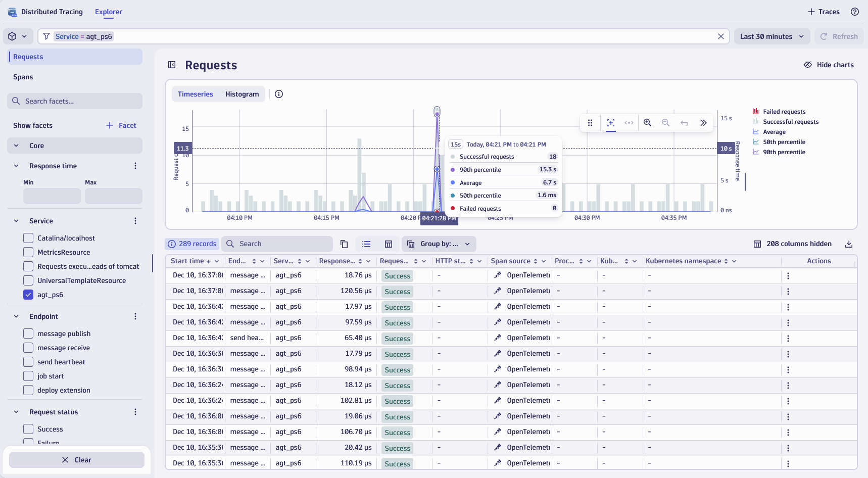Open the Last 30 minutes timeframe dropdown
This screenshot has height=478, width=868.
tap(772, 36)
